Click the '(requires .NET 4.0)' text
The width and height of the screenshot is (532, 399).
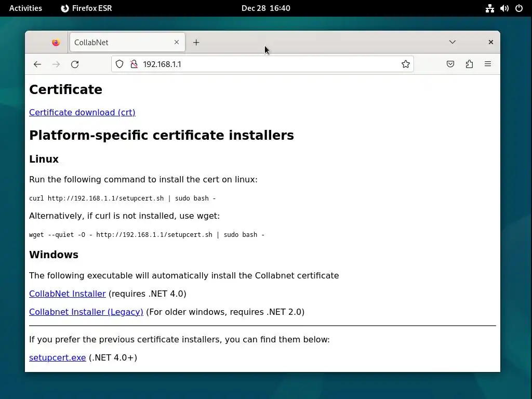tap(147, 294)
